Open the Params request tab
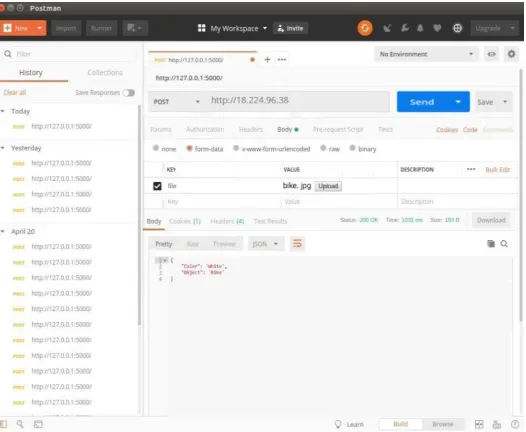This screenshot has height=432, width=526. tap(161, 129)
